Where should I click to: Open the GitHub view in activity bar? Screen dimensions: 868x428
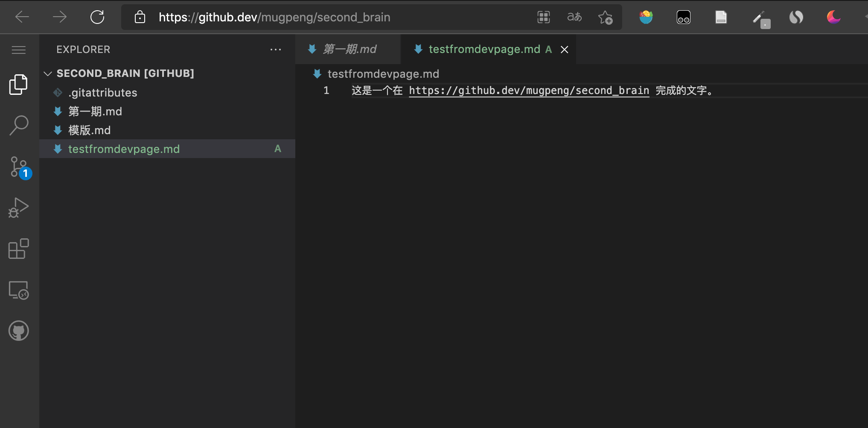pyautogui.click(x=19, y=331)
